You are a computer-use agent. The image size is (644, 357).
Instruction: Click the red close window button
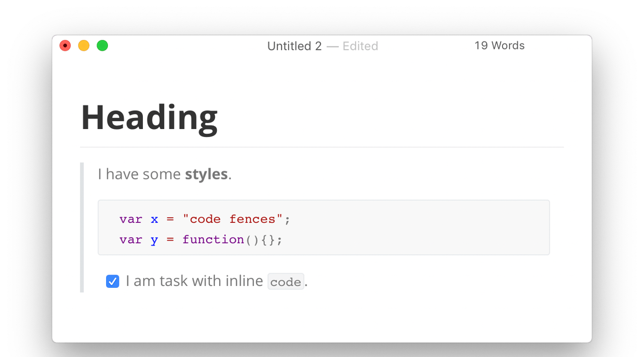pyautogui.click(x=65, y=46)
